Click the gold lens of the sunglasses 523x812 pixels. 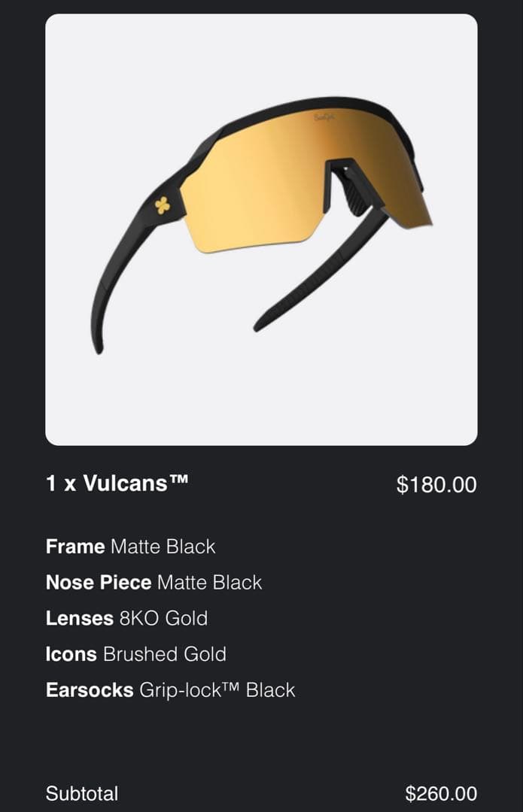tap(256, 188)
